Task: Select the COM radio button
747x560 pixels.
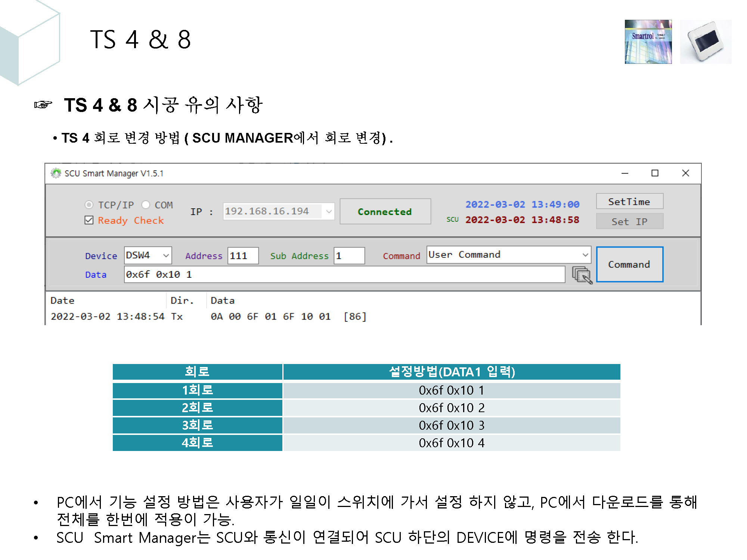Action: coord(146,205)
